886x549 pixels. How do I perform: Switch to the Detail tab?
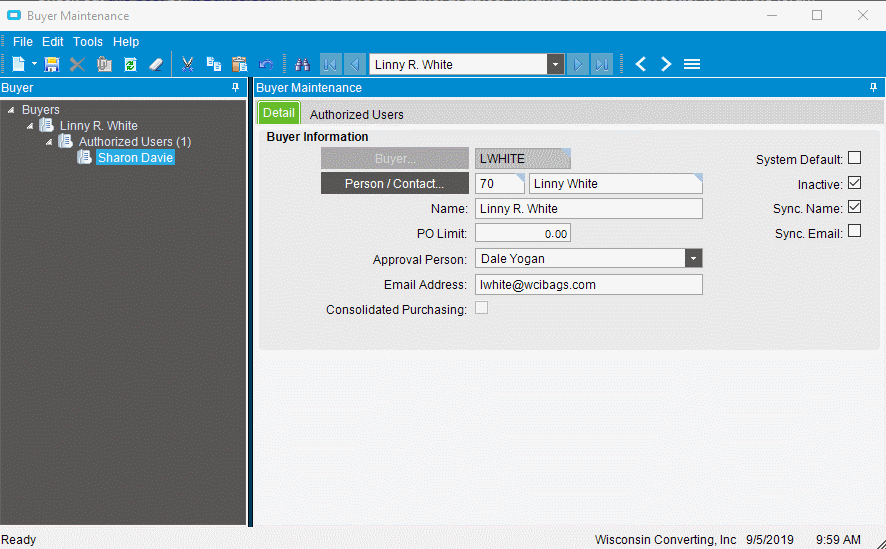[279, 113]
